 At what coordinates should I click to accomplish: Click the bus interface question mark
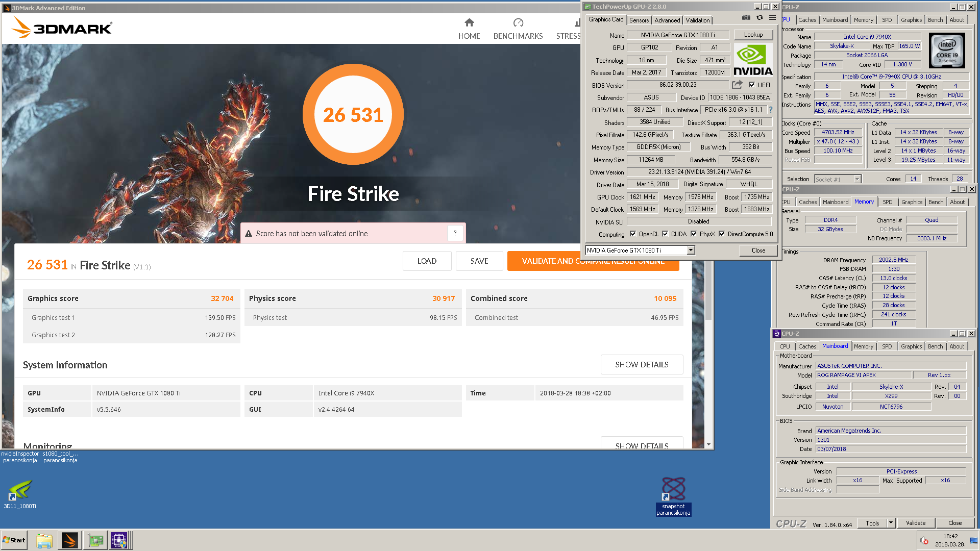[x=771, y=110]
